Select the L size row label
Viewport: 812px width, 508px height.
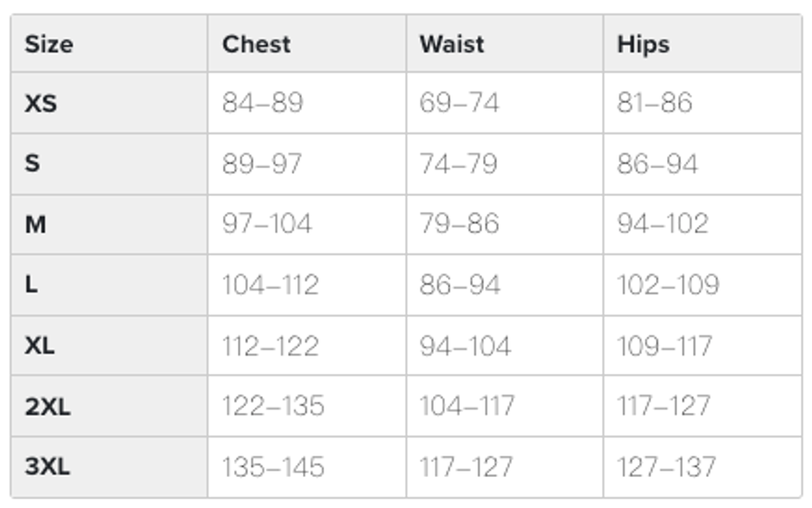click(x=32, y=285)
